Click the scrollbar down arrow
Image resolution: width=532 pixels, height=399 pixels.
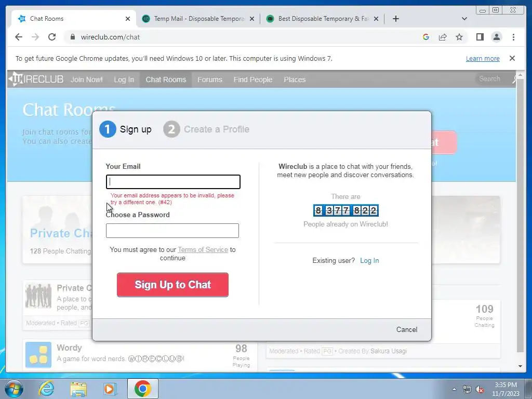pyautogui.click(x=520, y=366)
